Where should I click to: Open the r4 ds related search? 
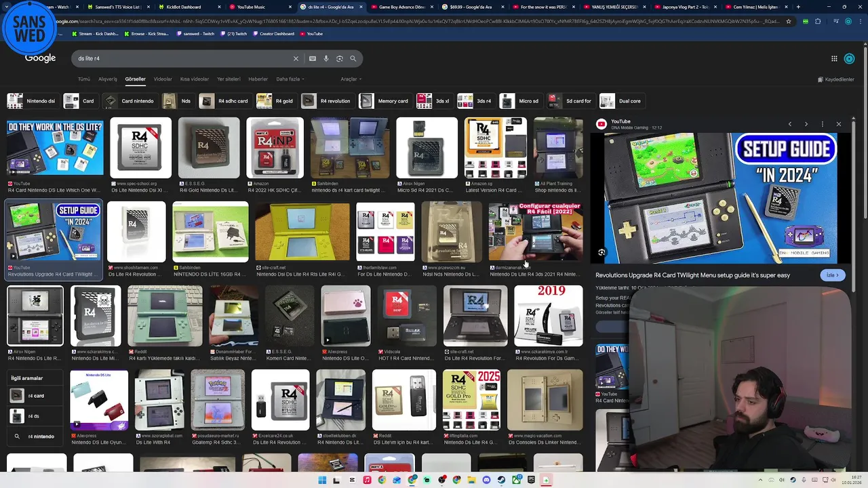pyautogui.click(x=35, y=416)
